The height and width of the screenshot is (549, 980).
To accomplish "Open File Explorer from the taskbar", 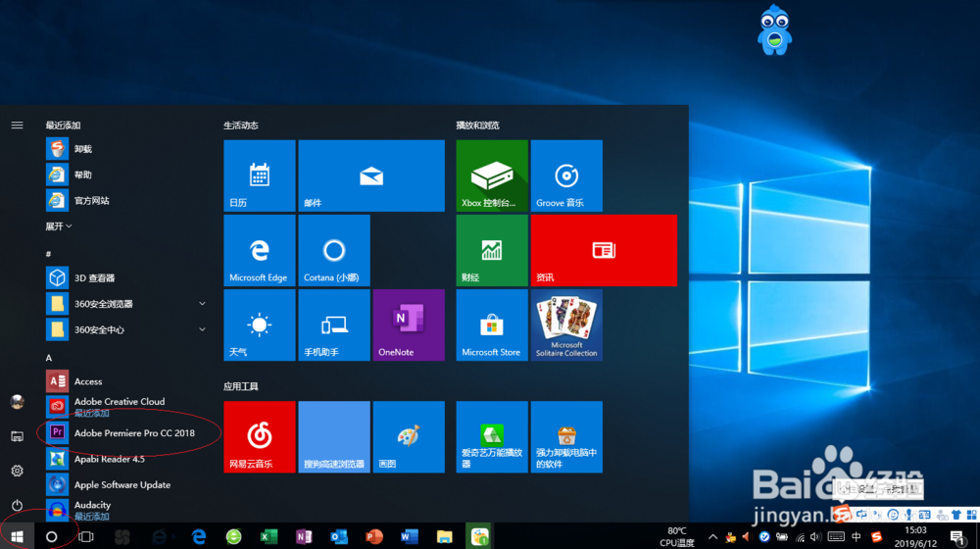I will 444,536.
